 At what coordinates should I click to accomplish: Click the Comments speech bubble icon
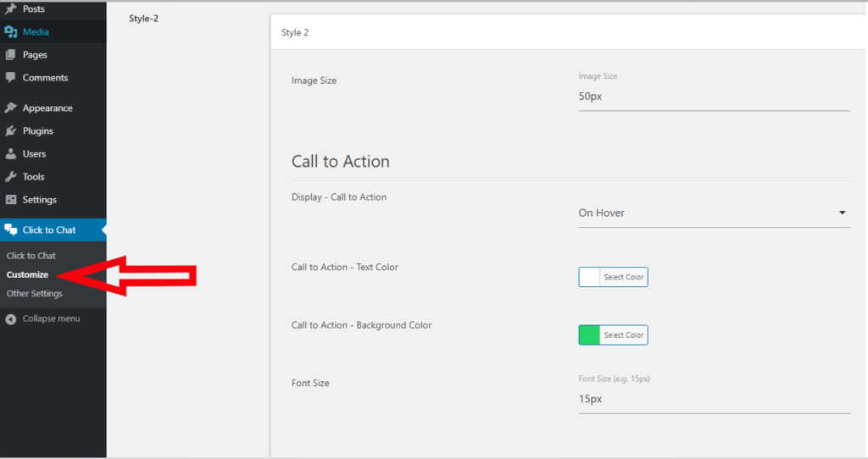point(10,78)
